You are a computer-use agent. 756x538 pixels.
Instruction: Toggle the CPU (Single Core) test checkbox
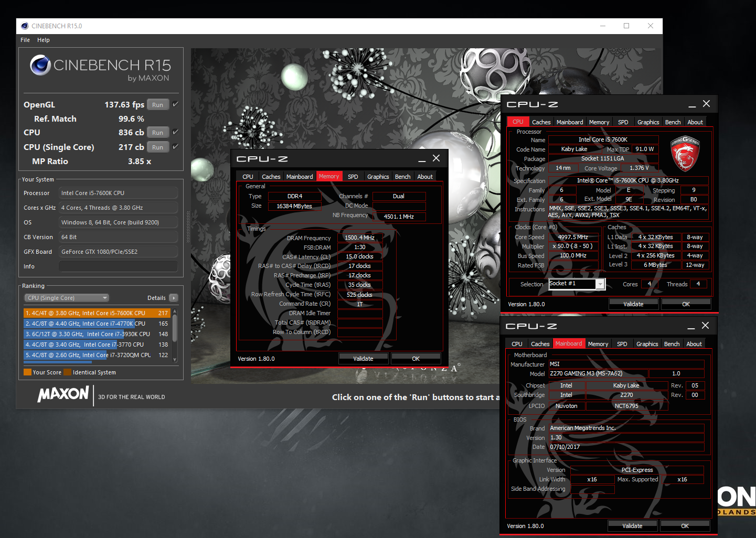point(176,147)
